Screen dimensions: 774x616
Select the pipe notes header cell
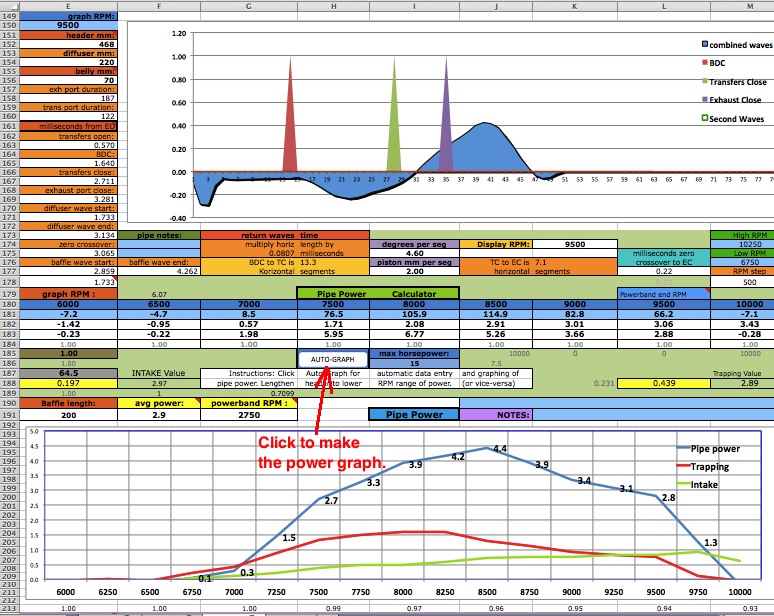coord(159,235)
